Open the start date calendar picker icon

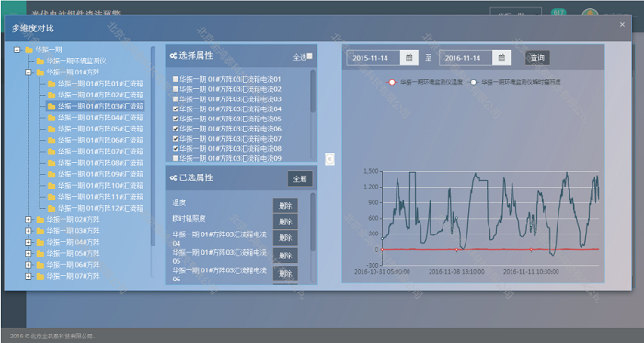click(409, 58)
